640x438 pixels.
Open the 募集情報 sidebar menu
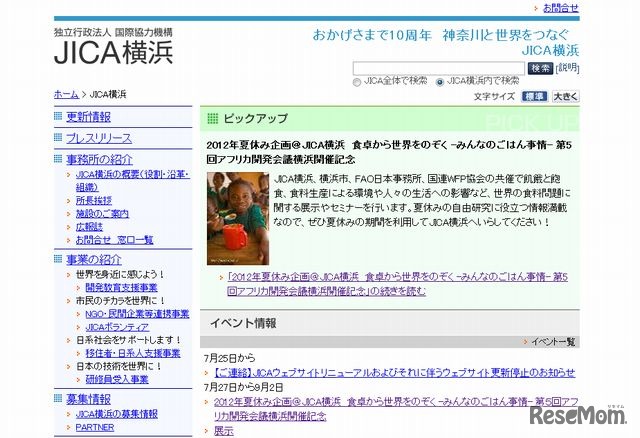point(89,399)
